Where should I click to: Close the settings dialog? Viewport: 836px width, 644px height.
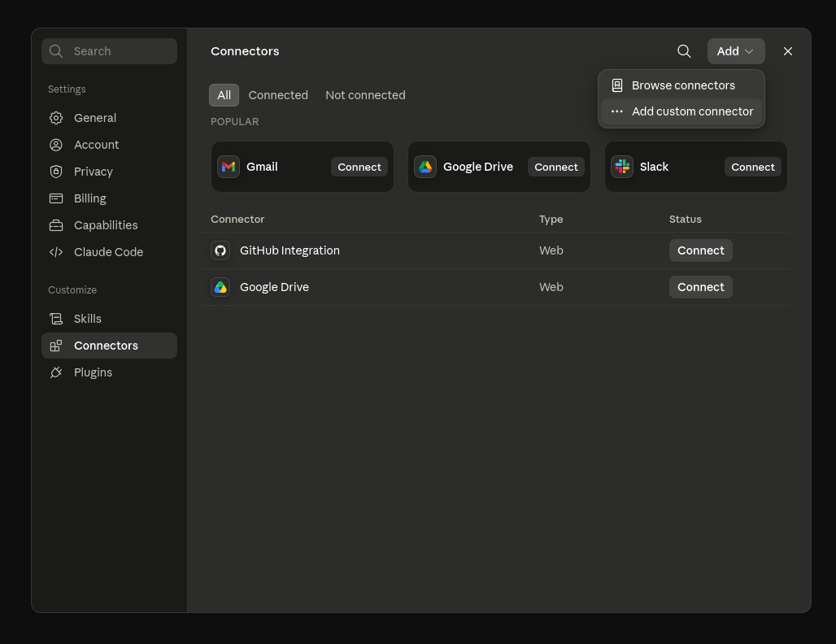[x=787, y=51]
